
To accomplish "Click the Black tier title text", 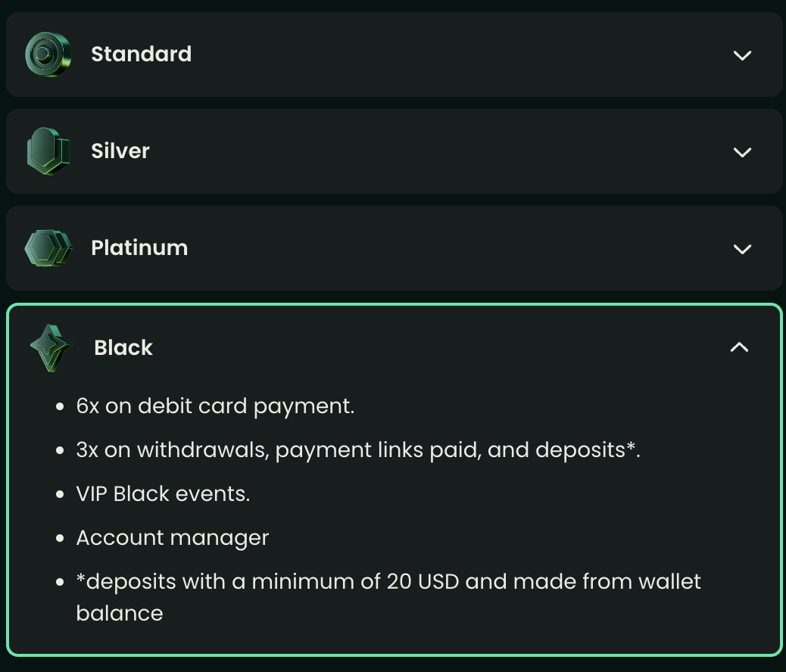I will pyautogui.click(x=123, y=348).
